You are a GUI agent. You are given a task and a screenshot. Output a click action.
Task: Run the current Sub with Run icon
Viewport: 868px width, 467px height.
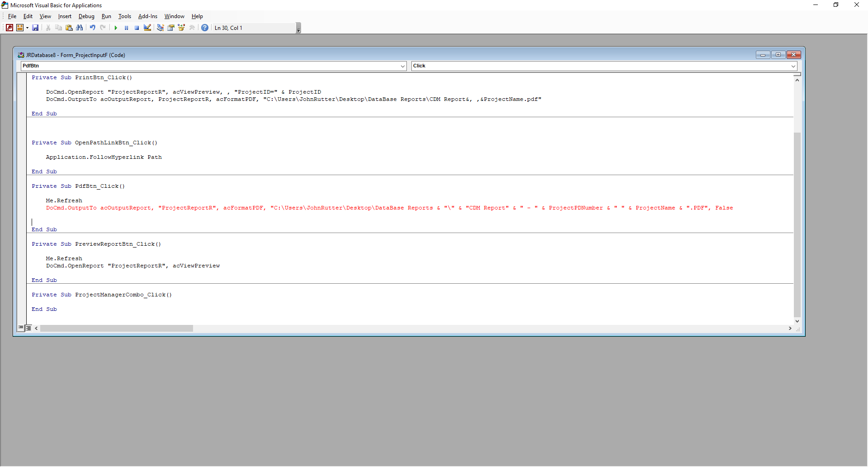pos(116,28)
